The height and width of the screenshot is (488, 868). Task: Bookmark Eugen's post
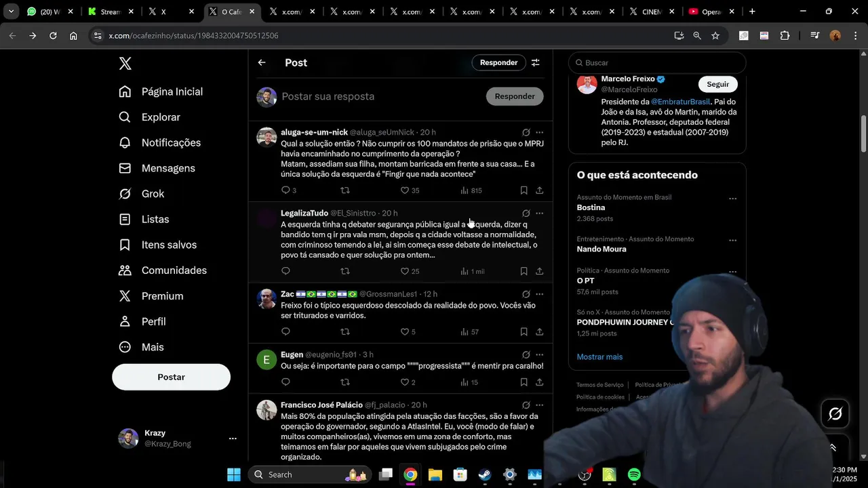(x=524, y=382)
